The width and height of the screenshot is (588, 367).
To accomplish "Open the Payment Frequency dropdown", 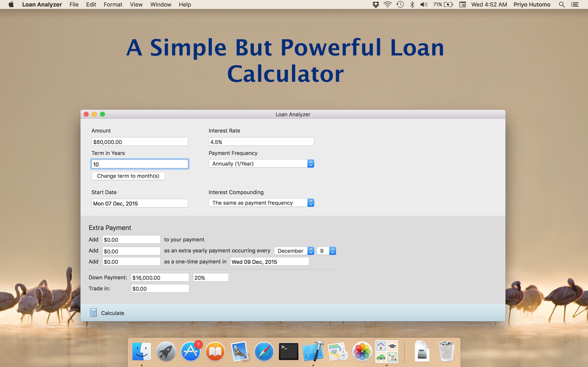I will (x=261, y=164).
